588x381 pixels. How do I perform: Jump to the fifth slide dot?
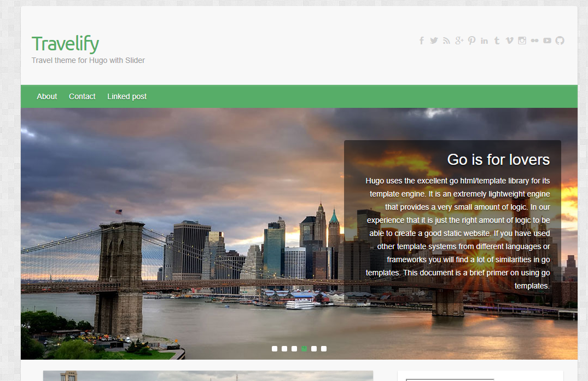(x=314, y=349)
